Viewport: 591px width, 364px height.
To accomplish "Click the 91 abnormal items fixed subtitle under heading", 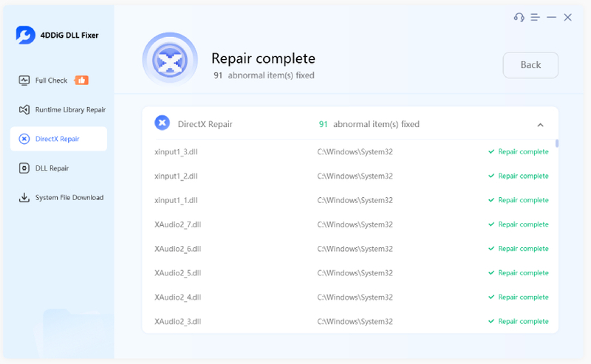I will (264, 75).
